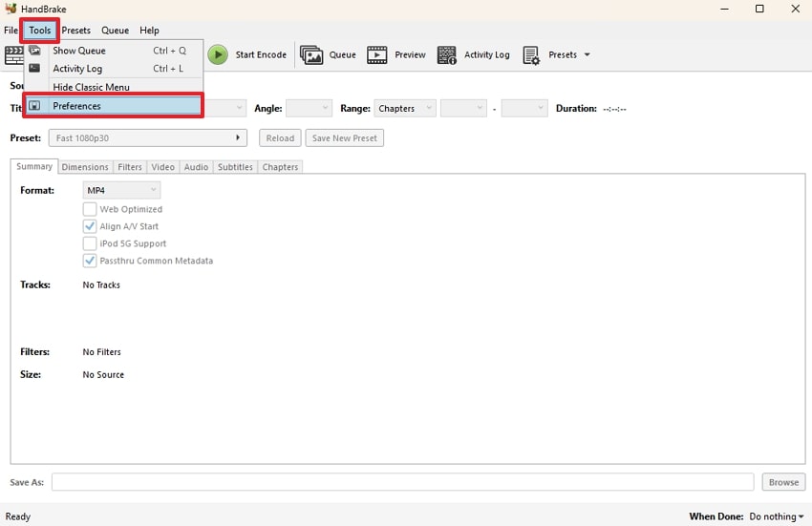
Task: Switch to the Chapters tab
Action: point(280,167)
